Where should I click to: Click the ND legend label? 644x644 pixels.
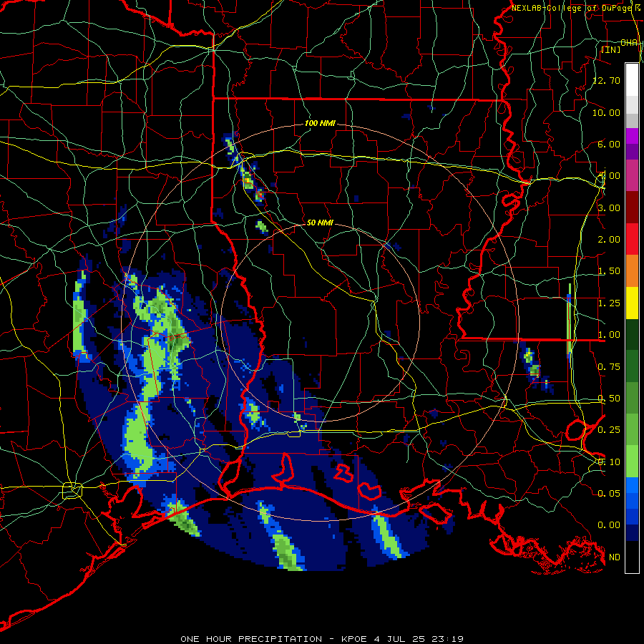tap(615, 557)
